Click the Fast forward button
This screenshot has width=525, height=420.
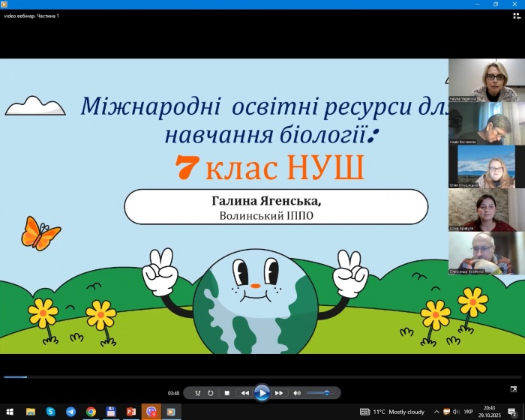pyautogui.click(x=279, y=393)
